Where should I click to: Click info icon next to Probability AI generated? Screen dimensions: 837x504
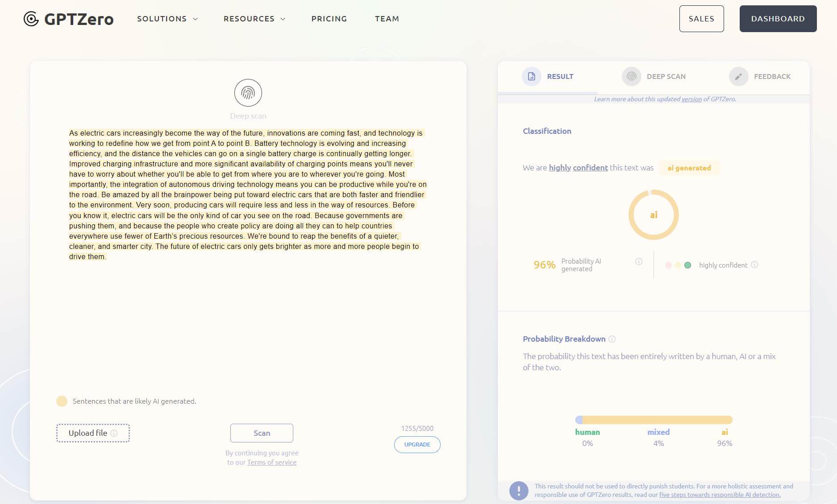coord(639,261)
